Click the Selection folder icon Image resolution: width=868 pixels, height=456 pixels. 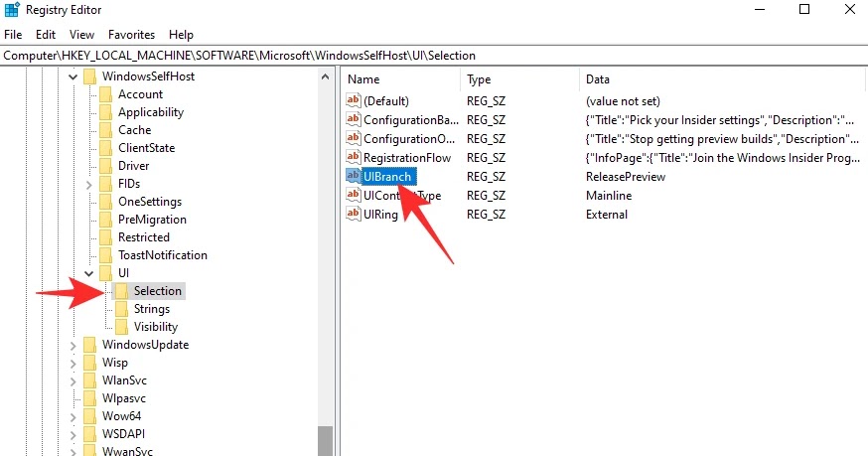[x=122, y=291]
